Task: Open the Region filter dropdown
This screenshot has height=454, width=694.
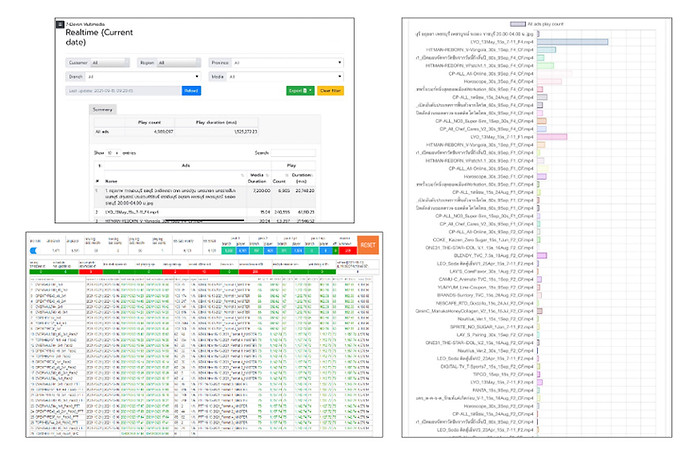Action: pyautogui.click(x=179, y=63)
